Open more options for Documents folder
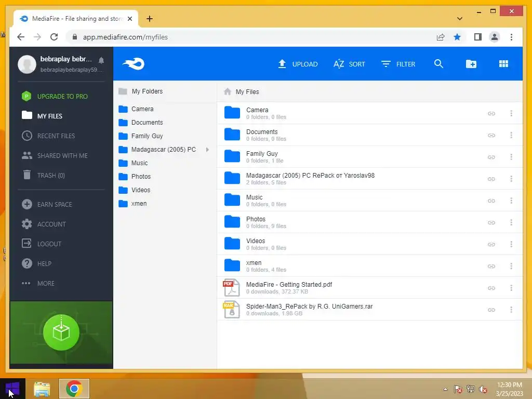The width and height of the screenshot is (532, 399). pyautogui.click(x=511, y=135)
